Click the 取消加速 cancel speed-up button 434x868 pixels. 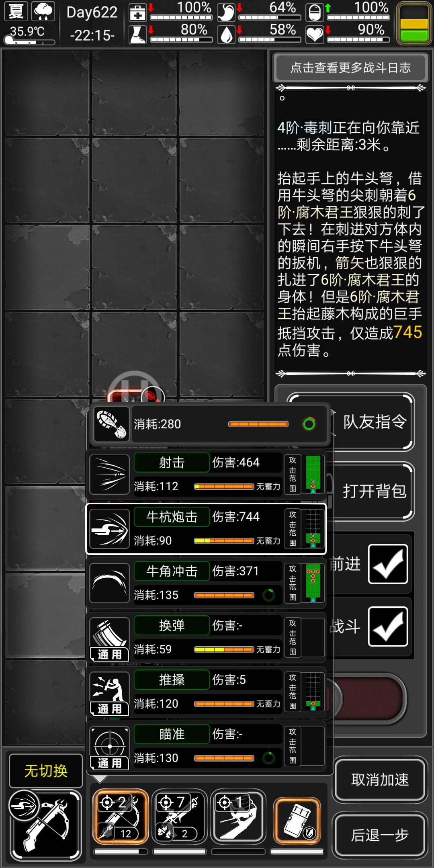point(380,780)
